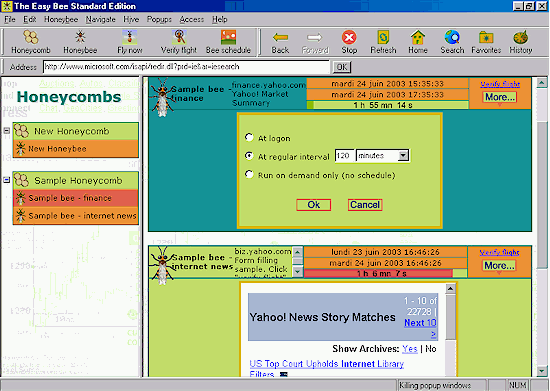This screenshot has width=550, height=391.
Task: Click the Sample Honeycomb honeycomb icon
Action: [x=21, y=180]
